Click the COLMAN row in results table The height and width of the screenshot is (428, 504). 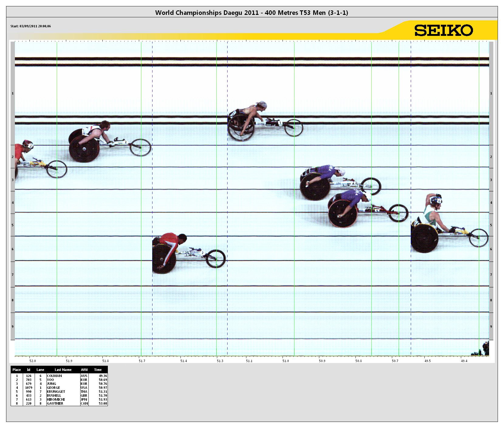coord(59,376)
